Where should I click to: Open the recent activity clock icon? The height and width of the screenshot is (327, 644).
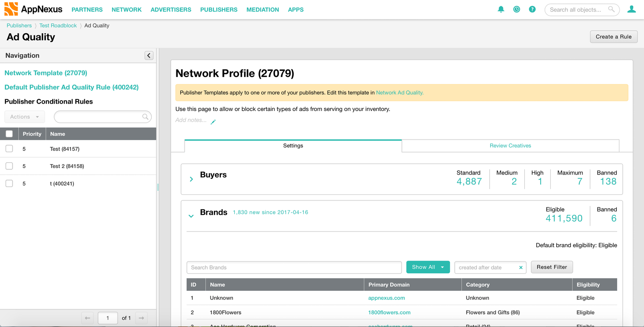pos(516,9)
